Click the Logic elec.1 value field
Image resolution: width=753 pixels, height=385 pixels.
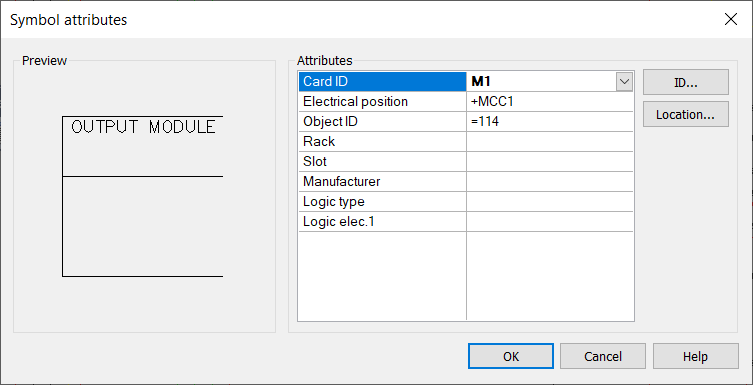click(549, 222)
